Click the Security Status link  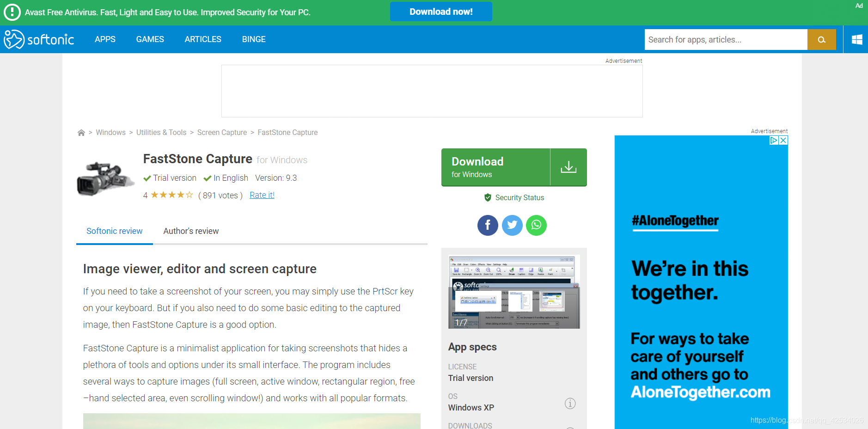point(520,197)
